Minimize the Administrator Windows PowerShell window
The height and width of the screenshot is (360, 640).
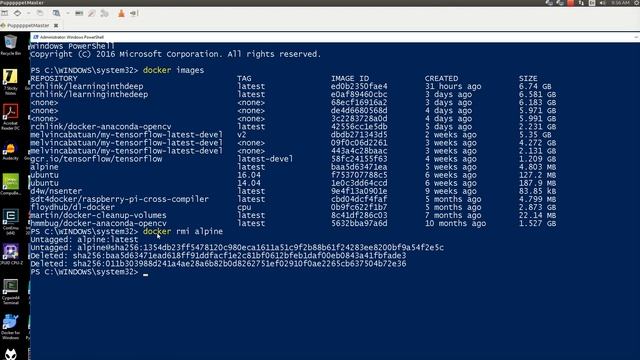click(636, 37)
